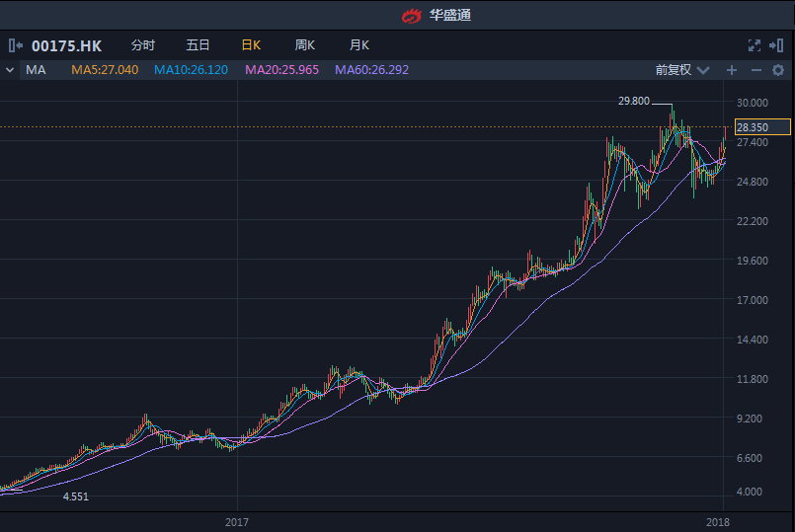Click the MA5:27.040 indicator label
The image size is (795, 532).
point(105,70)
